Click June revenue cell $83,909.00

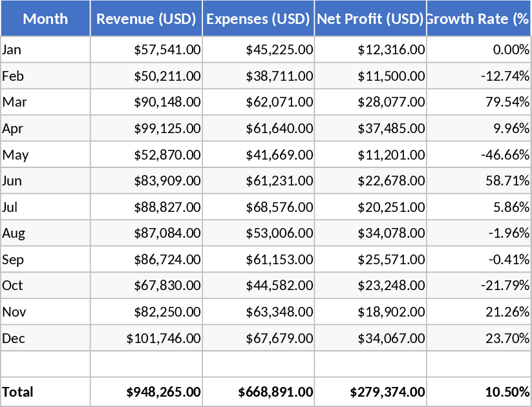[167, 181]
